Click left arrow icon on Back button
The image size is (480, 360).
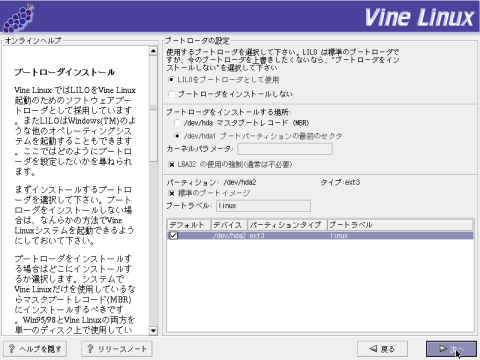click(x=373, y=349)
